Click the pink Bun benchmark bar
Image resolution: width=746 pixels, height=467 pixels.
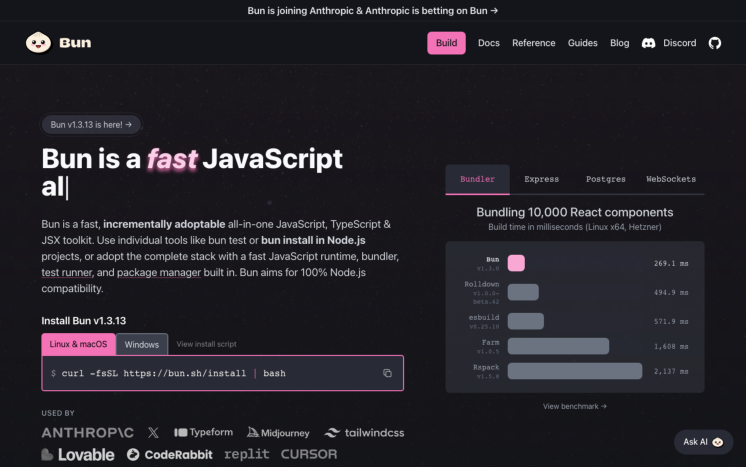(x=516, y=263)
